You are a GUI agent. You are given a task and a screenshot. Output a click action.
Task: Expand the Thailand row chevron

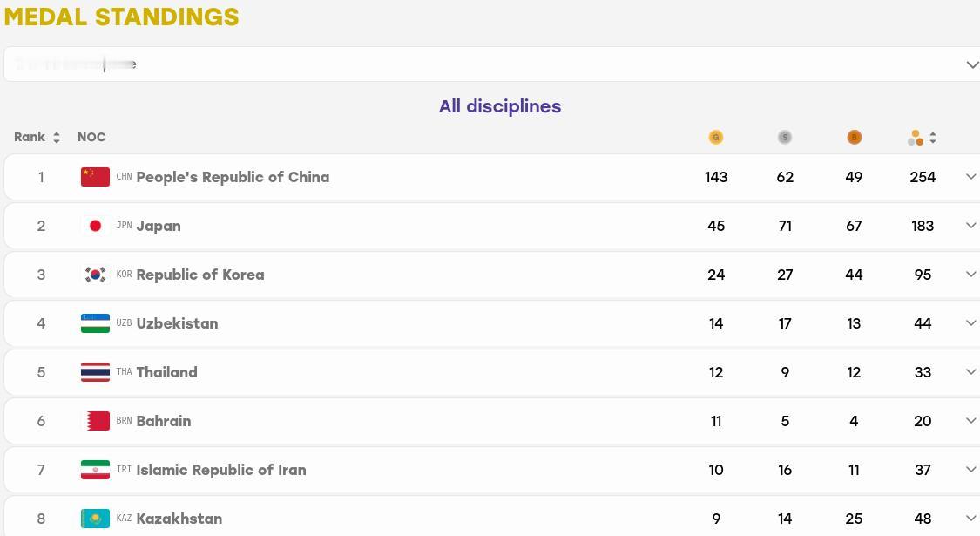(x=970, y=372)
